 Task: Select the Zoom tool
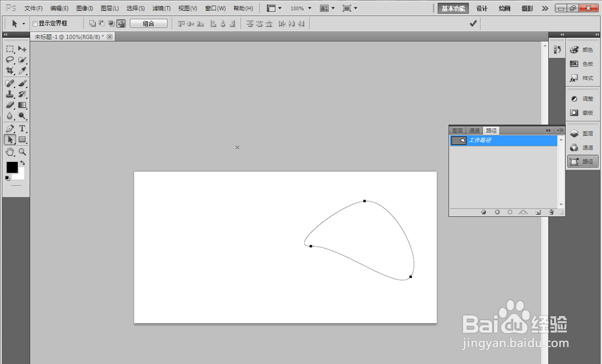pyautogui.click(x=22, y=152)
